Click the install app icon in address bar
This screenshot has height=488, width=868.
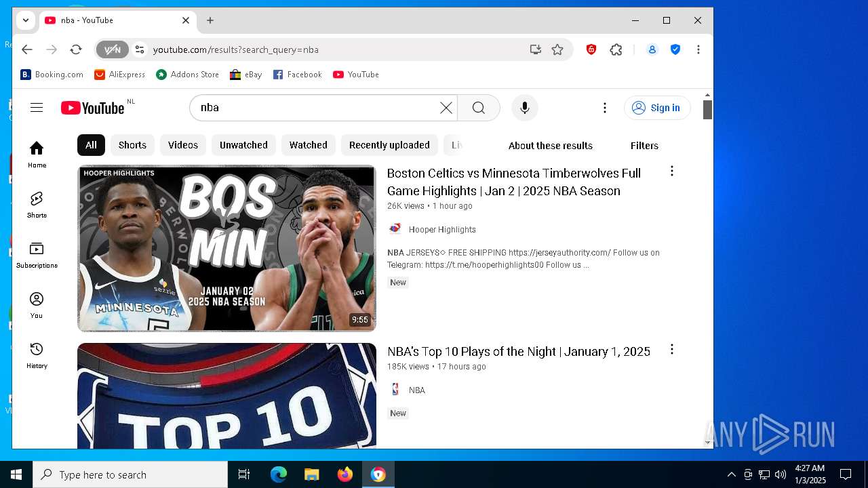(536, 49)
